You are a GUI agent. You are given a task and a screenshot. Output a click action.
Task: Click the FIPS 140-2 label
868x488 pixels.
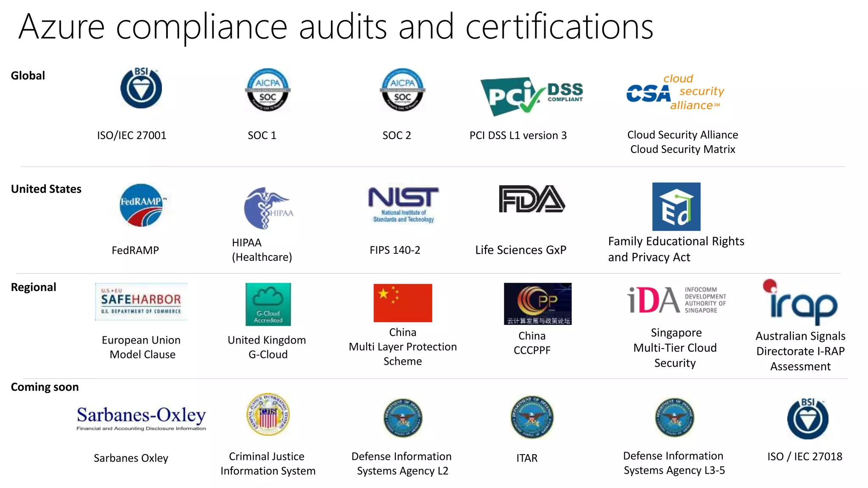[x=395, y=250]
